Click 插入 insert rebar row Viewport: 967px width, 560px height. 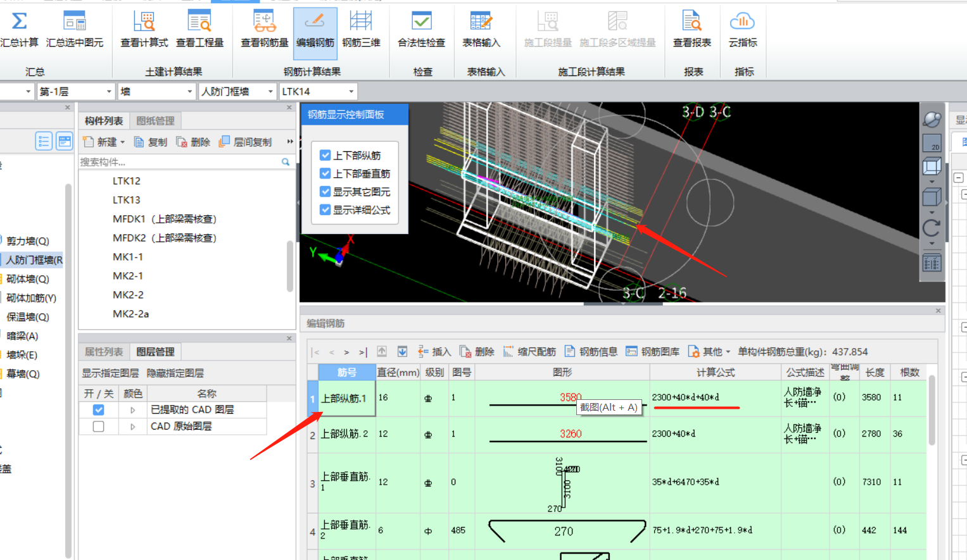click(x=434, y=351)
